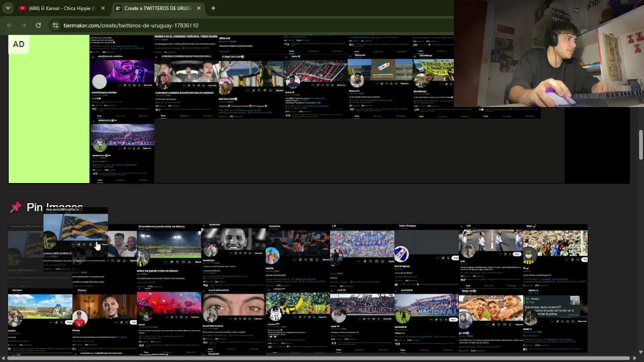The image size is (644, 362).
Task: Click the 'Pin Images' heading
Action: pyautogui.click(x=54, y=207)
